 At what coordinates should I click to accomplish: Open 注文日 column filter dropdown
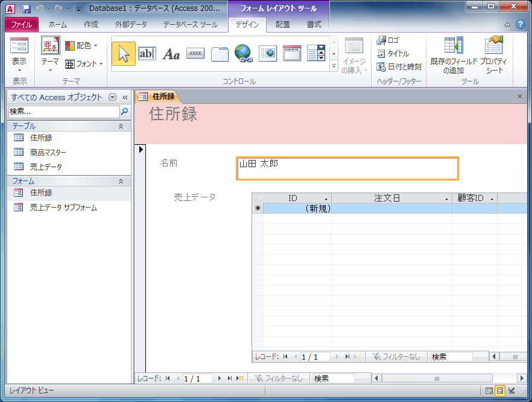pos(446,199)
